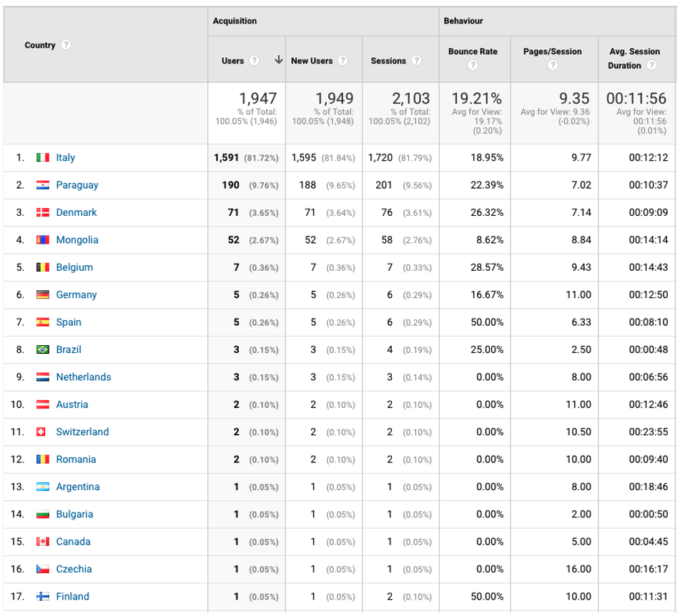
Task: Click the help icon beside New Users
Action: [x=343, y=61]
